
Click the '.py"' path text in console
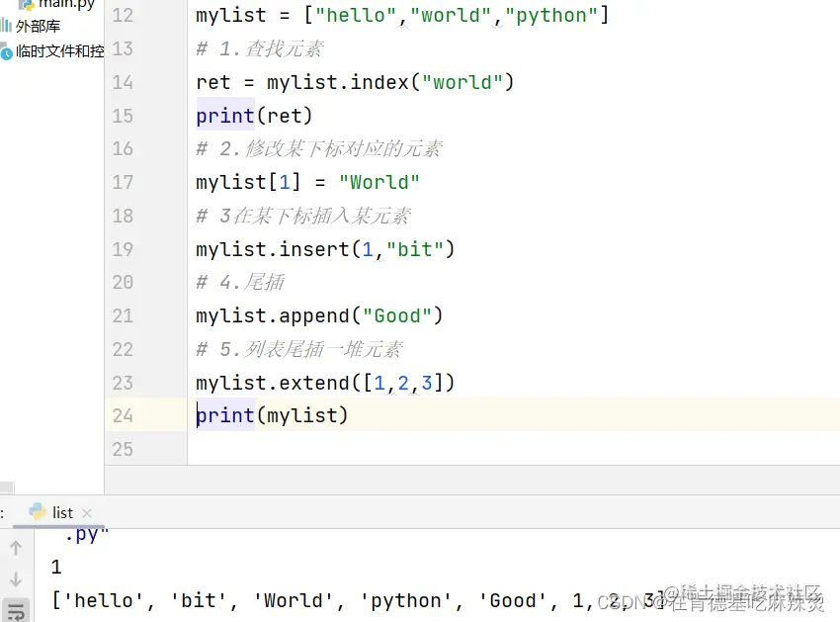(87, 535)
